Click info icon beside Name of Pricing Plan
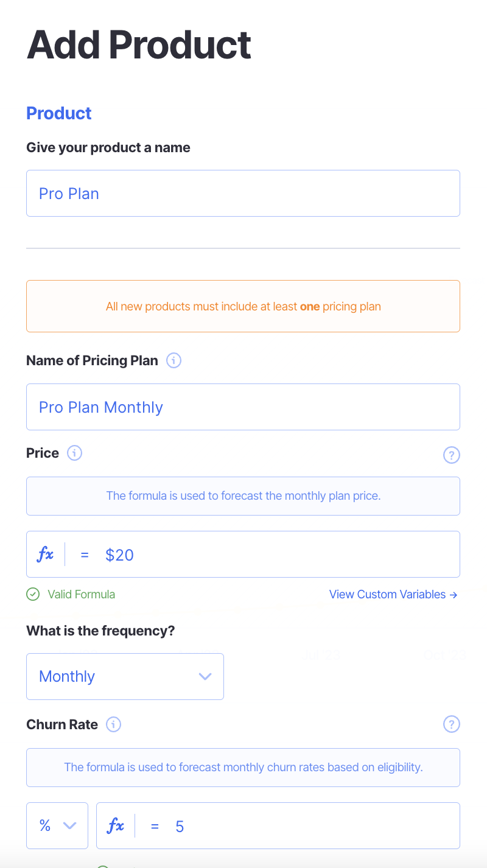This screenshot has height=868, width=487. coord(173,360)
